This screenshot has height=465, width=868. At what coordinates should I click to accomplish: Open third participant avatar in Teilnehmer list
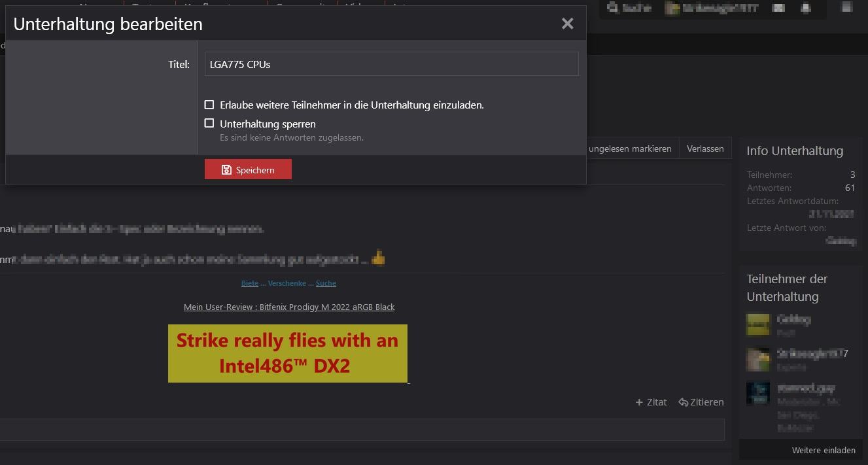758,393
